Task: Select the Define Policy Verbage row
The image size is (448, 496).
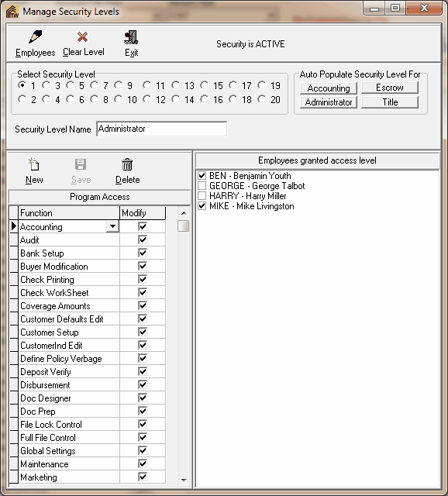Action: pyautogui.click(x=69, y=358)
